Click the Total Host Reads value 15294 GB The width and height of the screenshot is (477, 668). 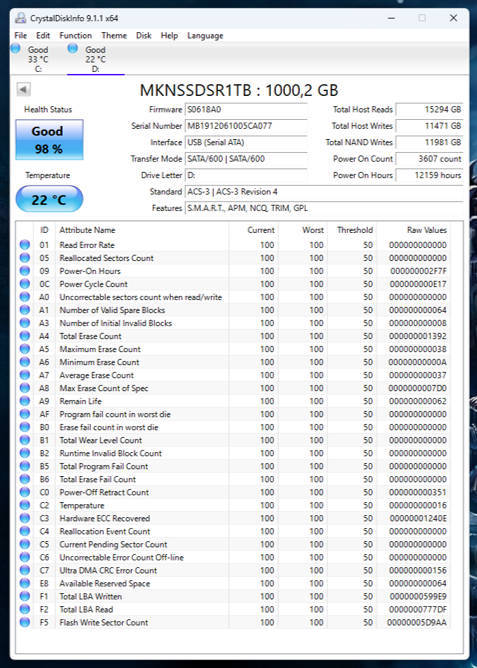point(429,109)
